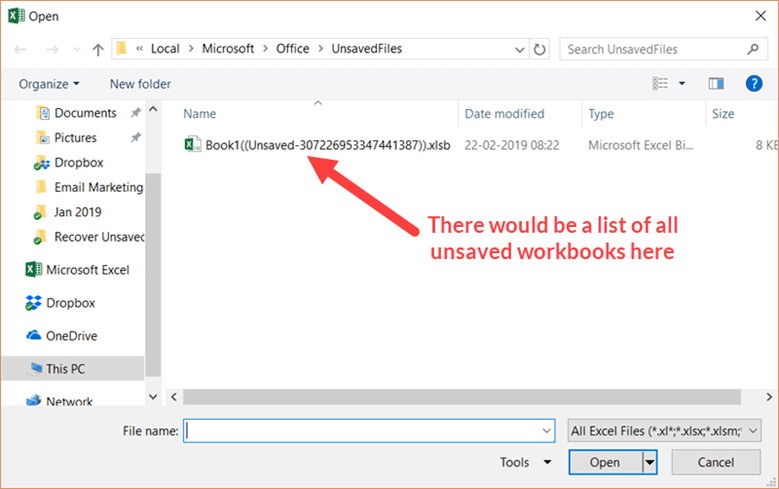Screen dimensions: 779x489
Task: Open the Tools dropdown menu
Action: tap(525, 462)
